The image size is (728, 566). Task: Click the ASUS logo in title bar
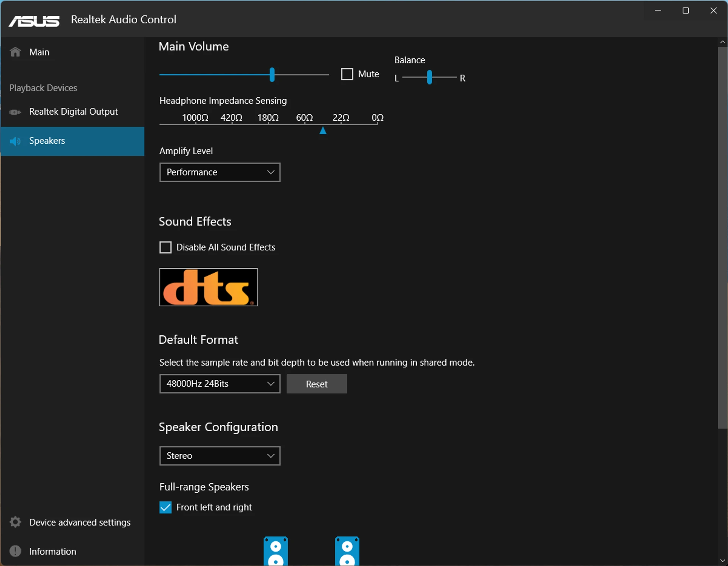click(x=34, y=21)
